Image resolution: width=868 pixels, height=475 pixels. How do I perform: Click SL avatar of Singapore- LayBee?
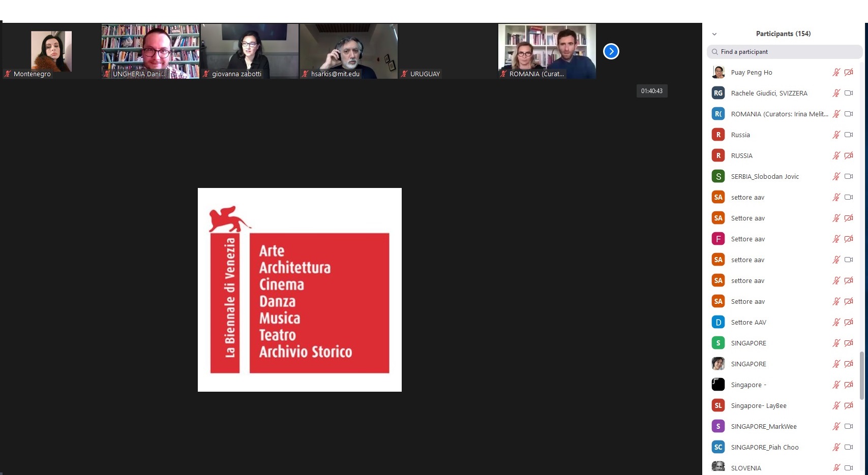click(718, 405)
